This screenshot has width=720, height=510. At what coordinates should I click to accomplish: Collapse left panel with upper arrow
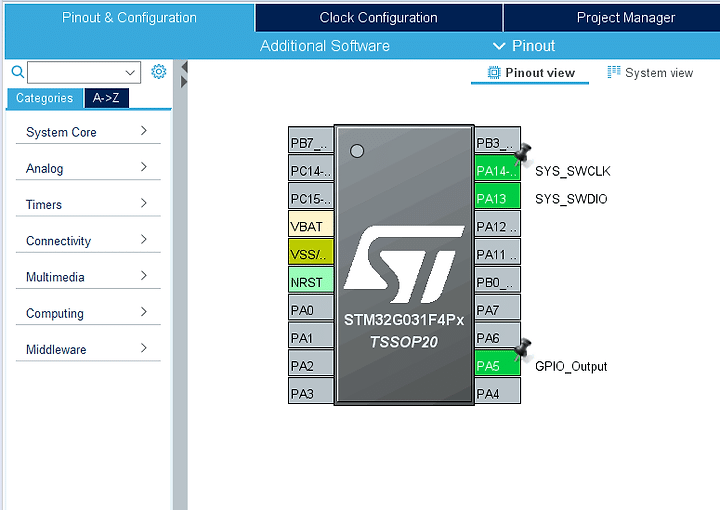coord(184,67)
